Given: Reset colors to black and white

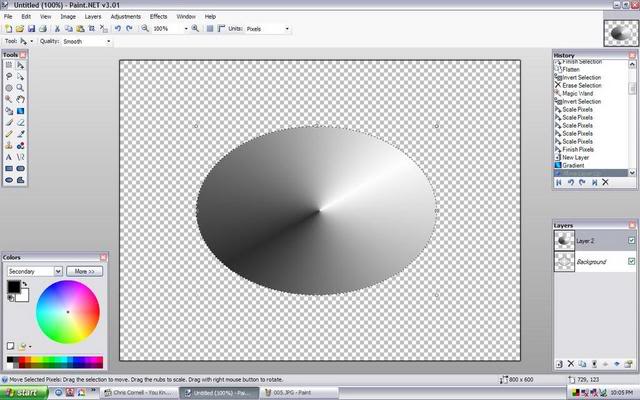Looking at the screenshot, I should [11, 299].
